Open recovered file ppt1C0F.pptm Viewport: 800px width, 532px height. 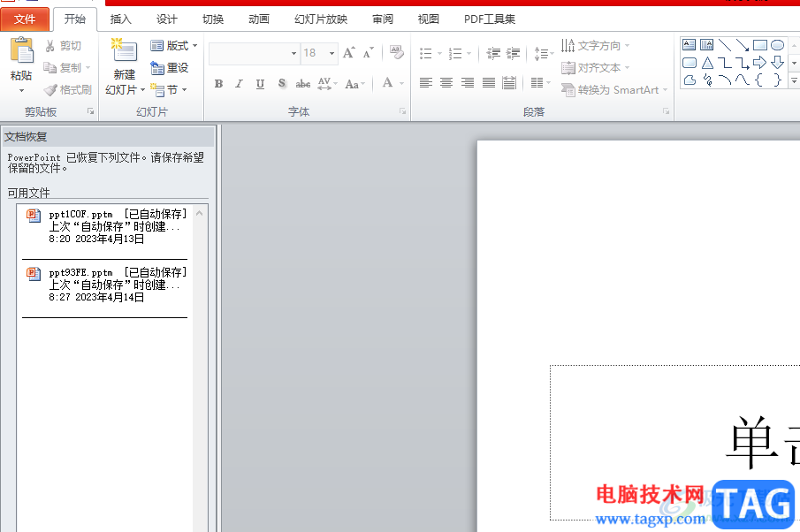104,226
